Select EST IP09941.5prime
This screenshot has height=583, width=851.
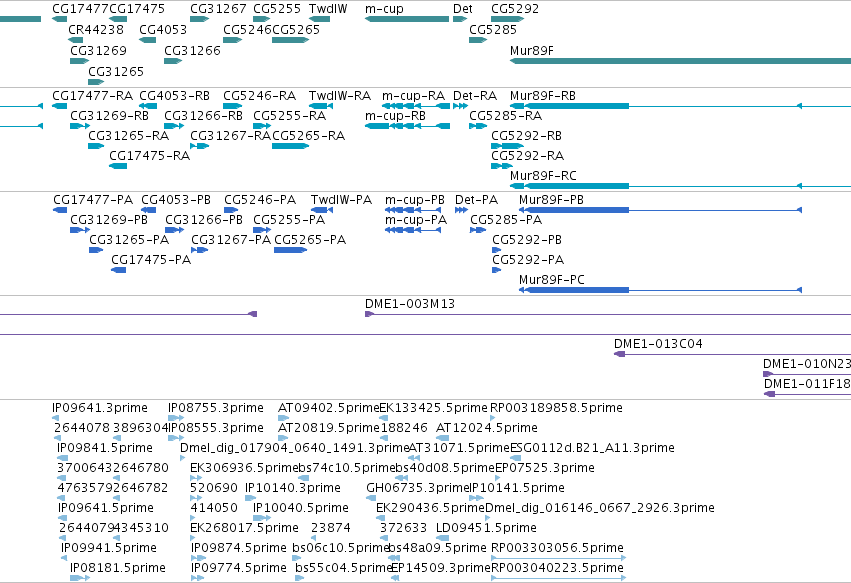(109, 548)
